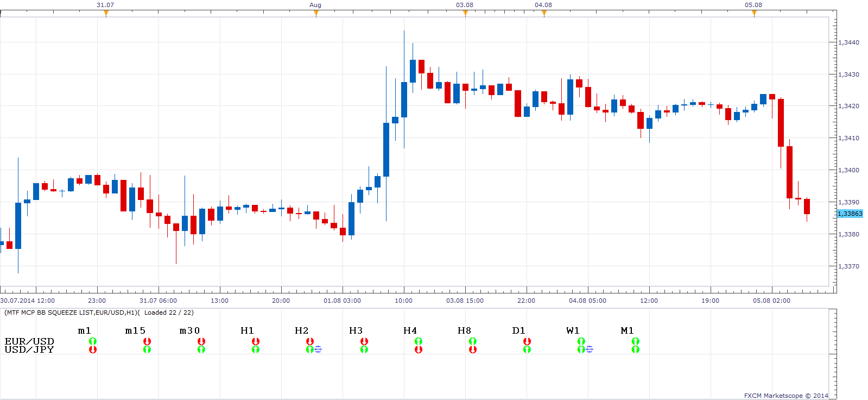Click the EUR/USD m30 red down arrow
Viewport: 868px width, 400px height.
pyautogui.click(x=201, y=341)
